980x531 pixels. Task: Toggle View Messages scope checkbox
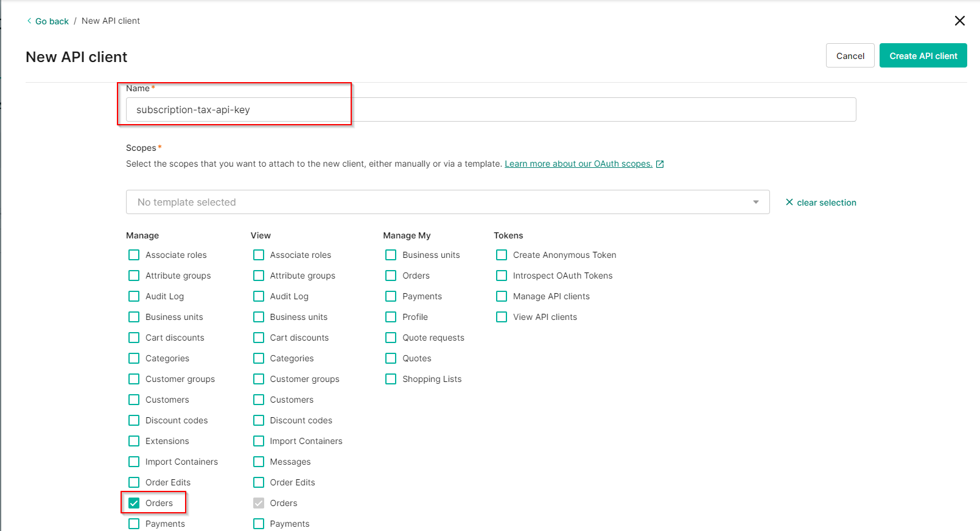pos(259,462)
